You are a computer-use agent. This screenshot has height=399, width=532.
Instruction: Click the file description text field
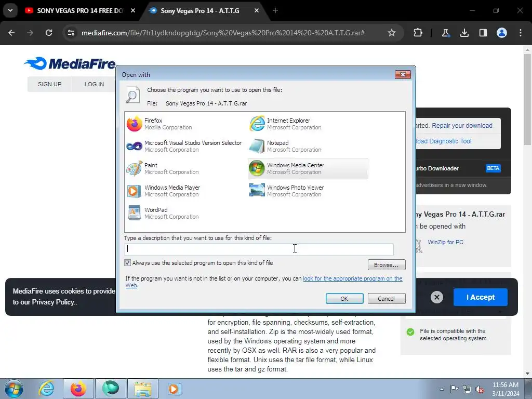tap(259, 249)
